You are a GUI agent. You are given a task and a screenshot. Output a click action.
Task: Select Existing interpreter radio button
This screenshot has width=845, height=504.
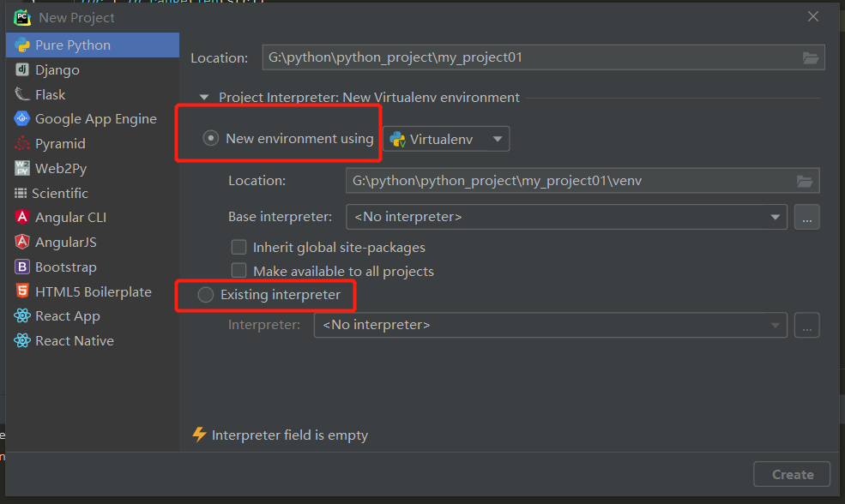click(x=205, y=295)
